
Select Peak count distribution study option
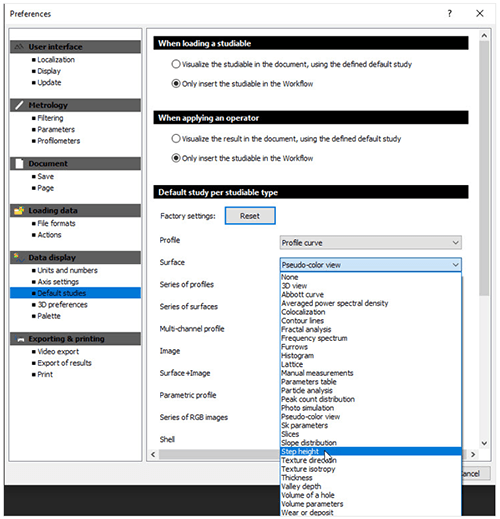(x=371, y=399)
